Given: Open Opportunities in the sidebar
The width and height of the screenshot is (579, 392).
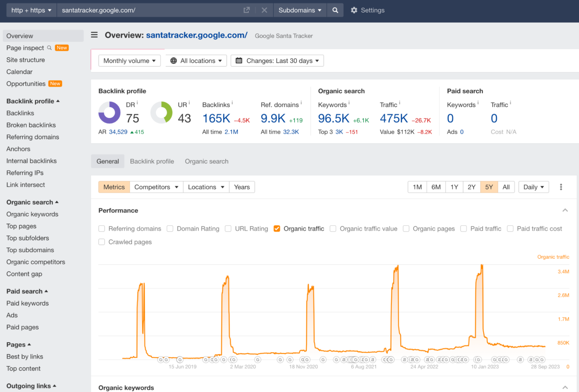Looking at the screenshot, I should pos(26,84).
